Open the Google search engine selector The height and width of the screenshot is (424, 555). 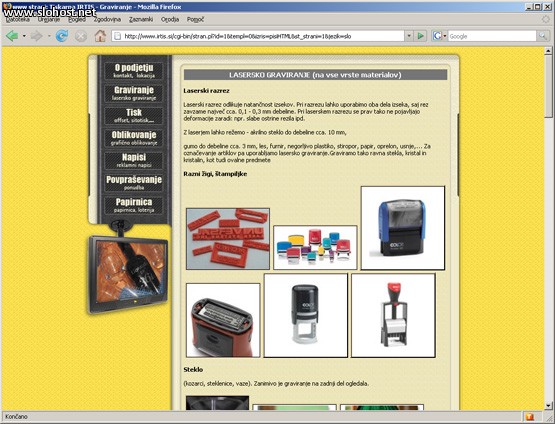pos(439,36)
